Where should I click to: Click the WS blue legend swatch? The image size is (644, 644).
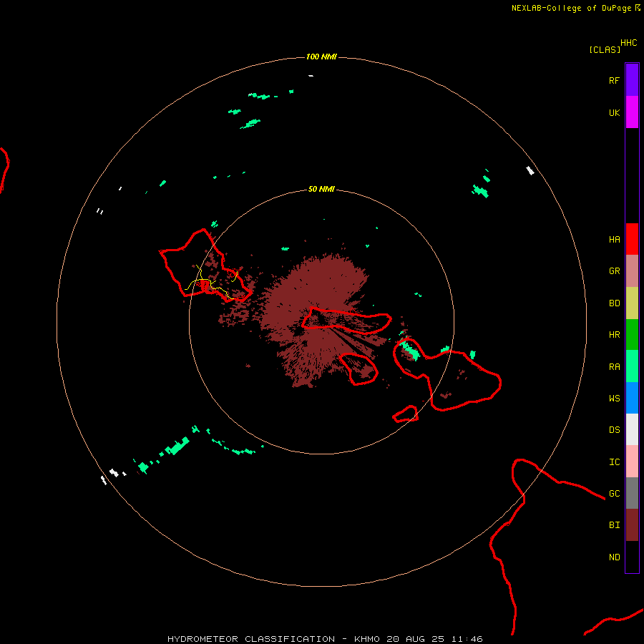tap(632, 398)
